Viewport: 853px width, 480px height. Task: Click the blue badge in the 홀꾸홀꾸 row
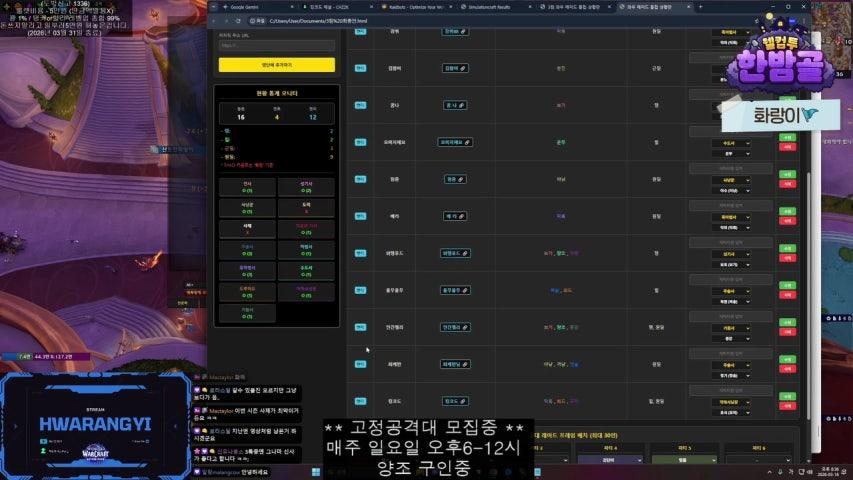pos(360,290)
